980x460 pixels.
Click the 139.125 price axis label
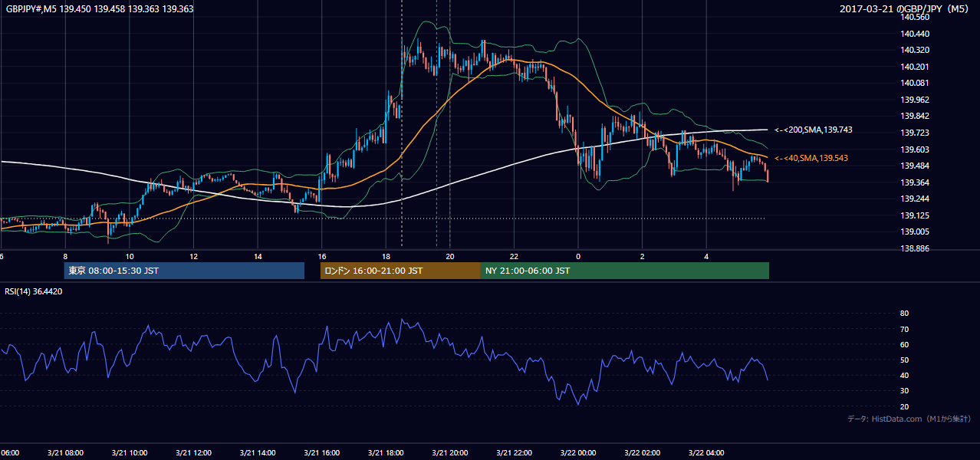pyautogui.click(x=916, y=215)
